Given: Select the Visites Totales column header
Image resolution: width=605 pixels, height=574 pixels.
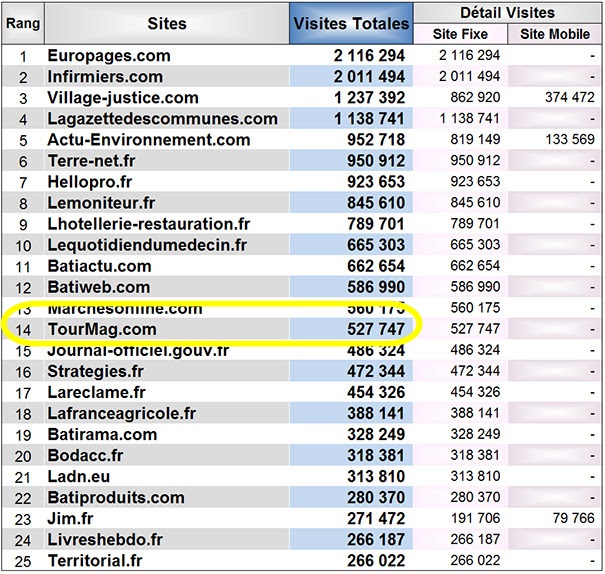Looking at the screenshot, I should (351, 23).
